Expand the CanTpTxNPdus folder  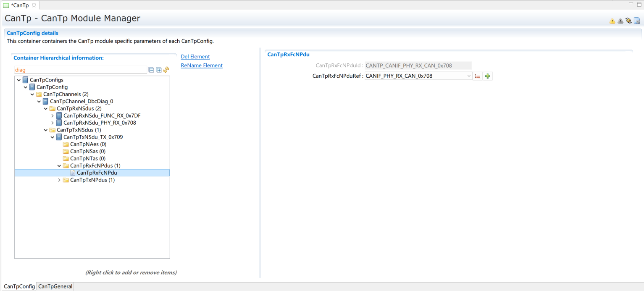click(59, 180)
